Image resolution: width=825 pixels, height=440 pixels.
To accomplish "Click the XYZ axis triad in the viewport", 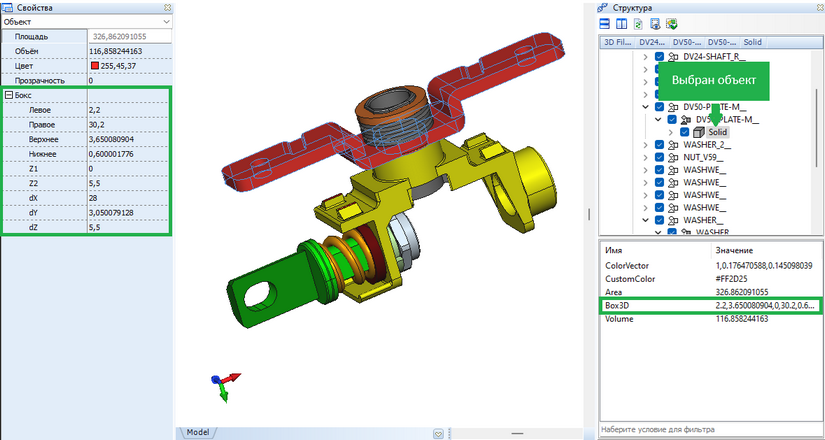I will [x=223, y=384].
